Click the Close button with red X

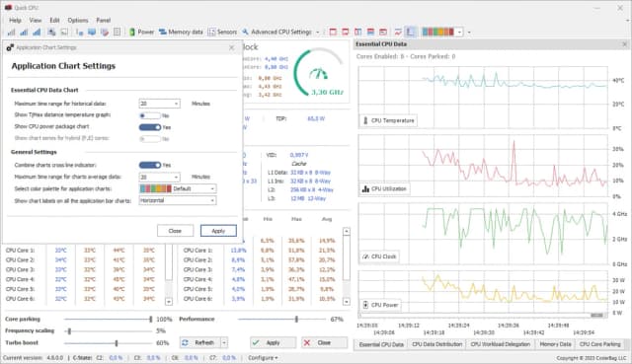click(324, 342)
